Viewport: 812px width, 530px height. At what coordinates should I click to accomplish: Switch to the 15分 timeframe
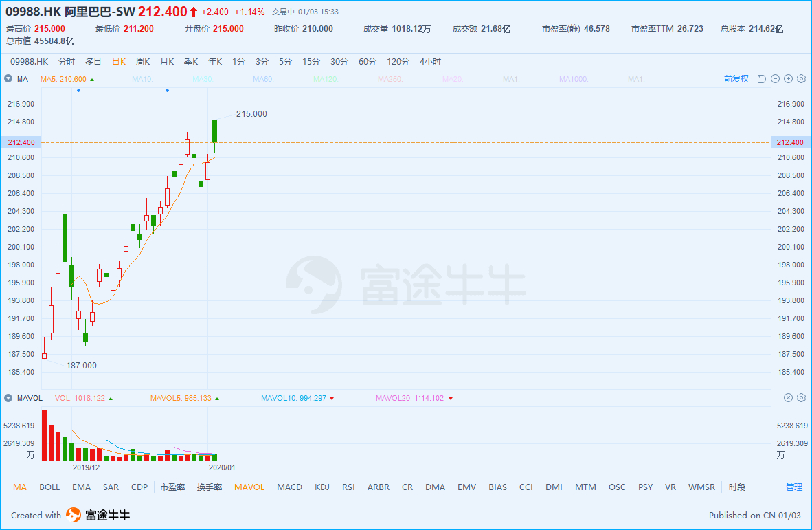tap(311, 62)
